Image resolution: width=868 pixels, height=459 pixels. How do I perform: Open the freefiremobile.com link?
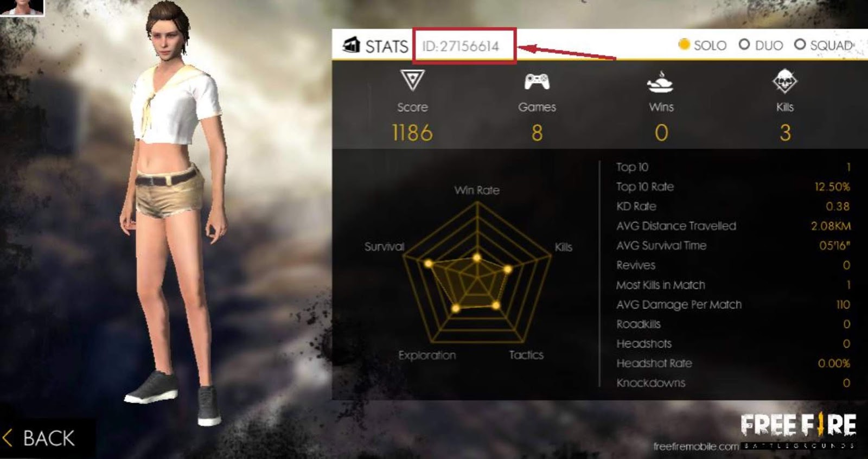click(x=696, y=447)
